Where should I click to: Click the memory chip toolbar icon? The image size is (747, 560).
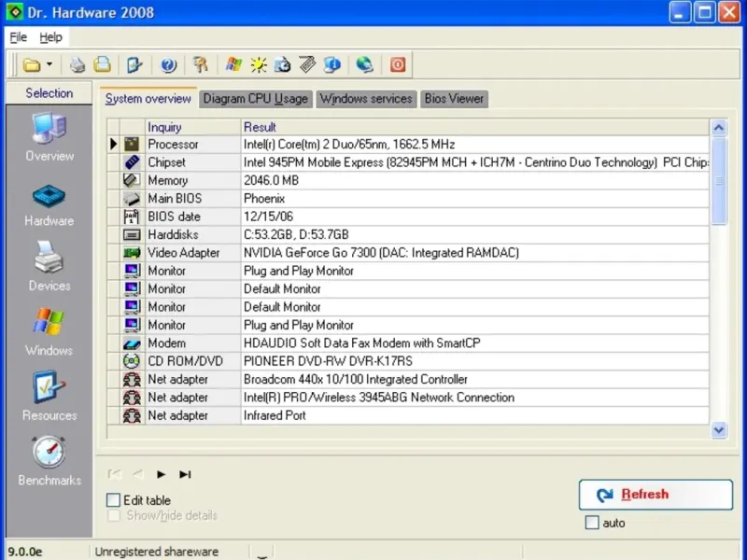point(307,64)
